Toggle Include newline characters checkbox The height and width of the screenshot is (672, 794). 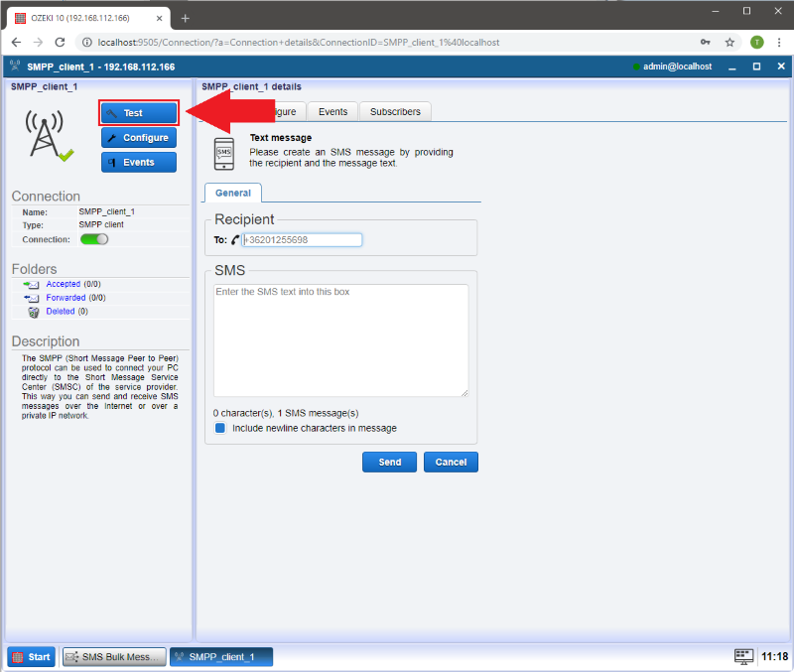pos(220,429)
